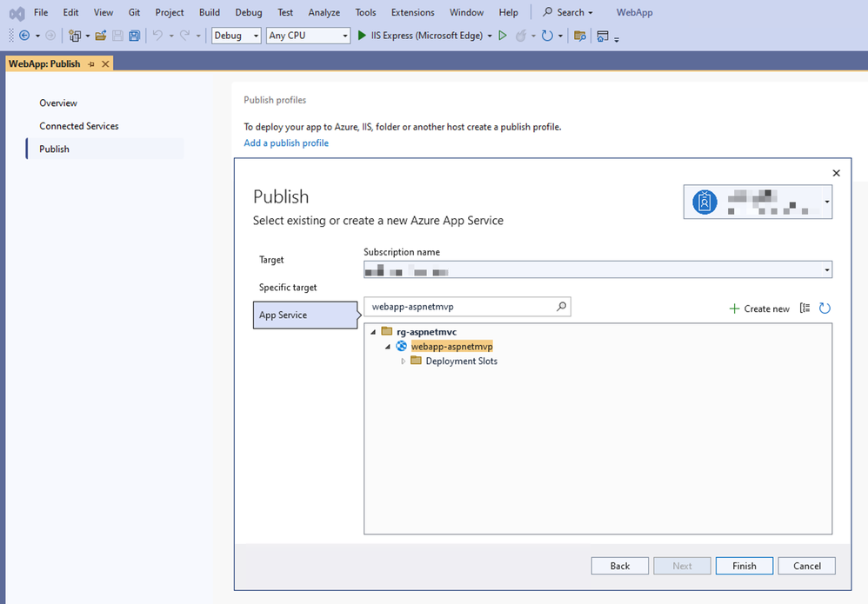Viewport: 868px width, 604px height.
Task: Close the WebApp: Publish tab
Action: point(105,64)
